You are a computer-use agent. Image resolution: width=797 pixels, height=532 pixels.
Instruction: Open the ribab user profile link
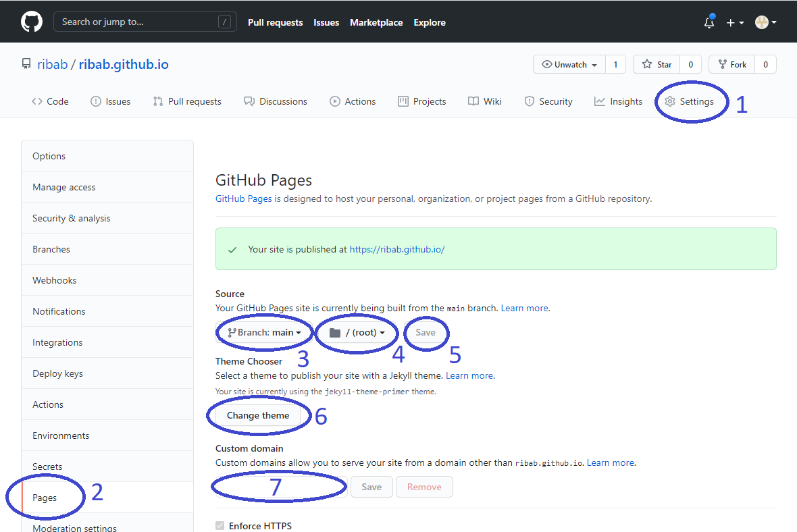(53, 65)
